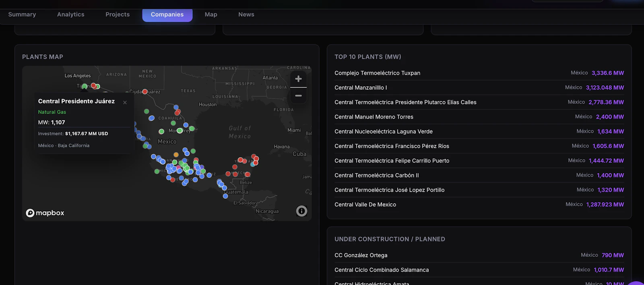Select Central Manzanilllo I plant

(x=479, y=87)
